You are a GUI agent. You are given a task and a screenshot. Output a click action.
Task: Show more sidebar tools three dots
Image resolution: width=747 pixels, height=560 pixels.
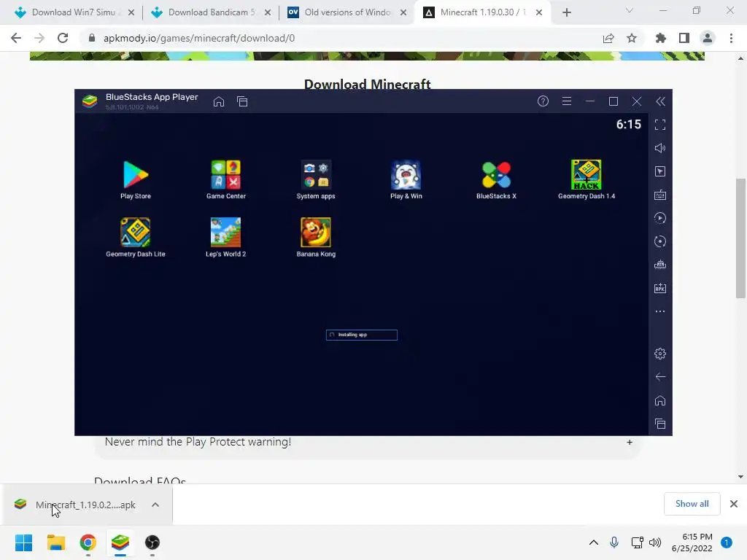659,311
